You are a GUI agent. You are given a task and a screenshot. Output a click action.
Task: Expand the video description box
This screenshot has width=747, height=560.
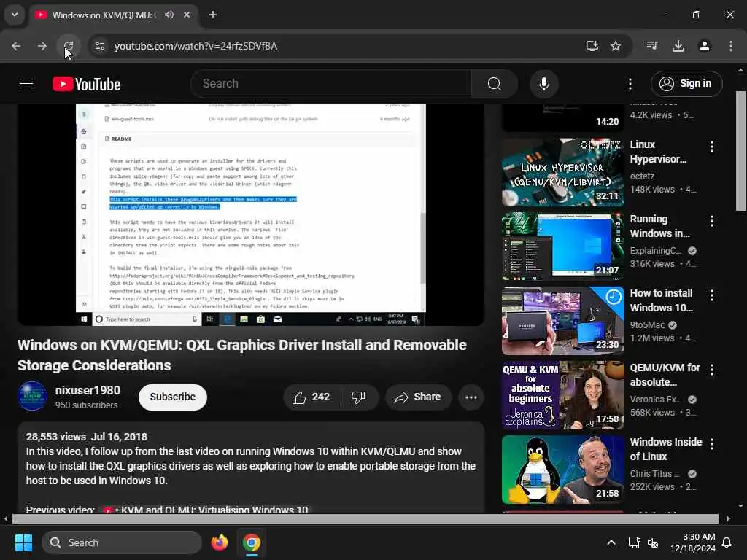(x=251, y=467)
